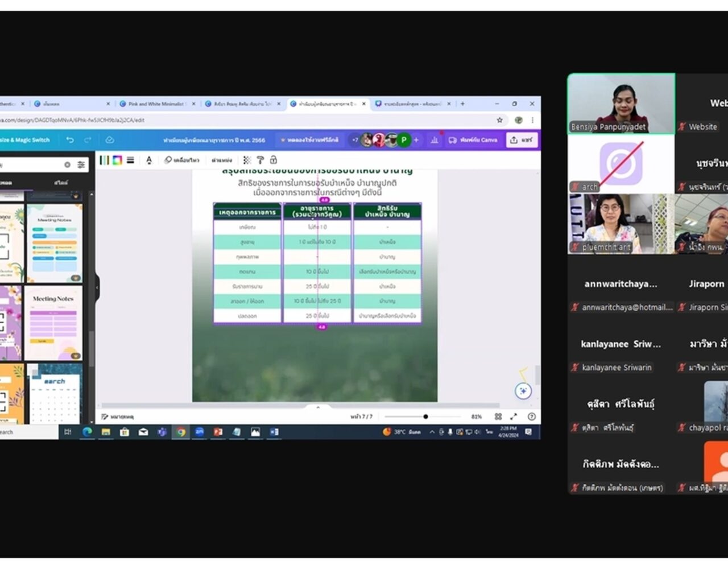Toggle the lock icon for element
This screenshot has height=569, width=728.
[x=273, y=160]
